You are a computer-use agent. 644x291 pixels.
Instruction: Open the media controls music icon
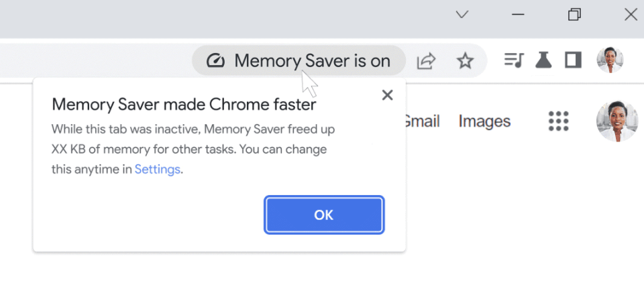513,60
